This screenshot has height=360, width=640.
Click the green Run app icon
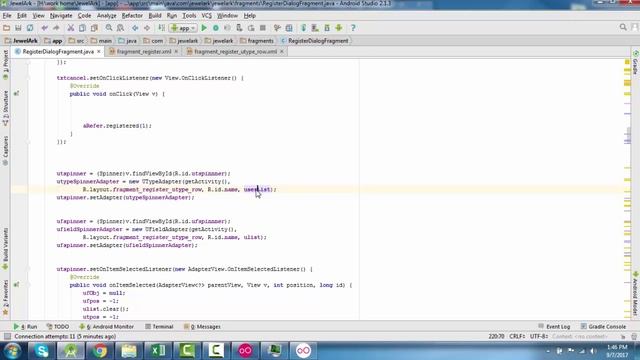[204, 28]
